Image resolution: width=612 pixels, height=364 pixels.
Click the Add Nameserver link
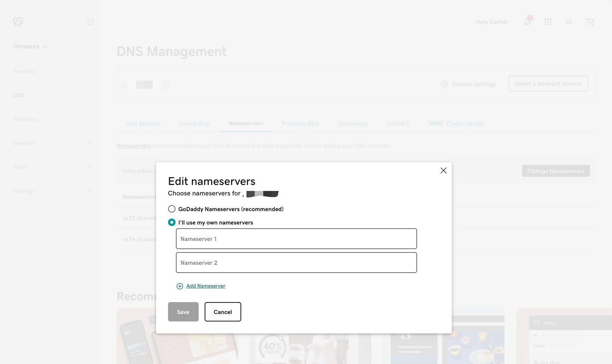(206, 286)
